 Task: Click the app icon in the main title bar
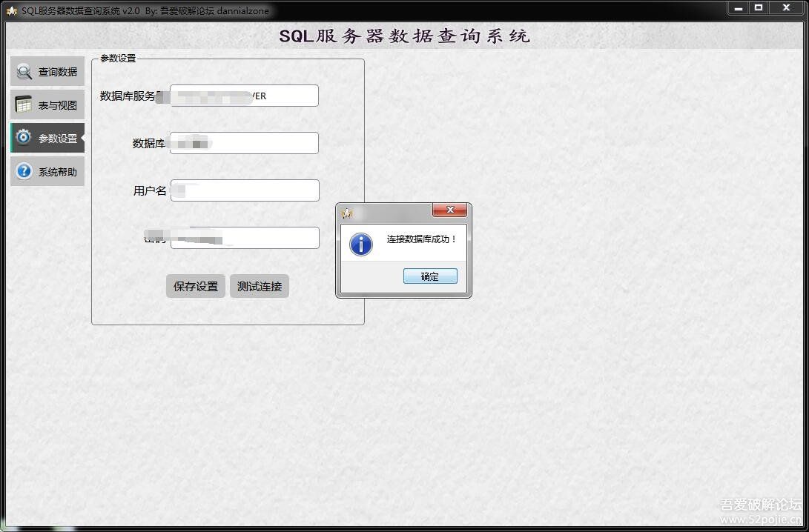pos(11,11)
